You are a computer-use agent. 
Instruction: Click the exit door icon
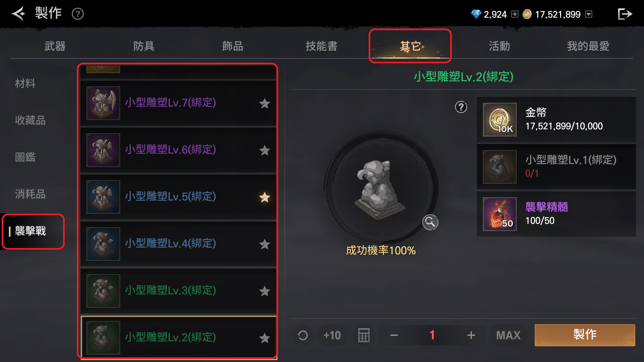625,14
